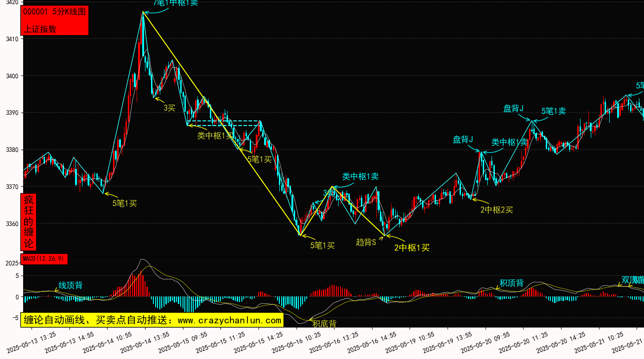Screen dimensions: 644x359
Task: Select the 3买 buy point annotation
Action: click(x=169, y=108)
